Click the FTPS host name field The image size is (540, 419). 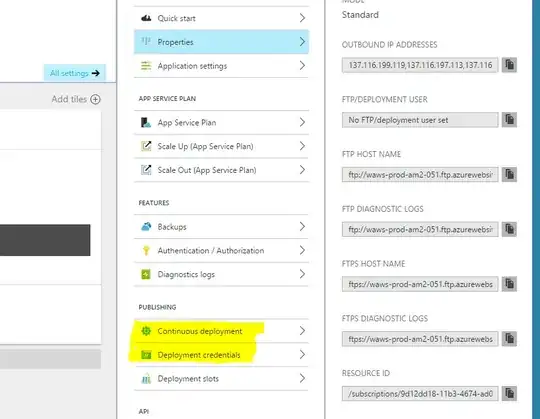420,284
